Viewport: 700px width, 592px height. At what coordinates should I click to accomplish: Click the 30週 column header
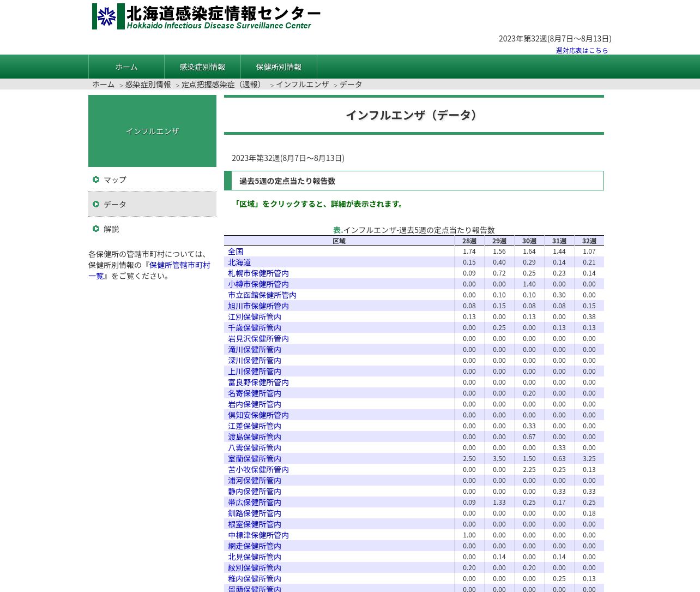coord(529,241)
